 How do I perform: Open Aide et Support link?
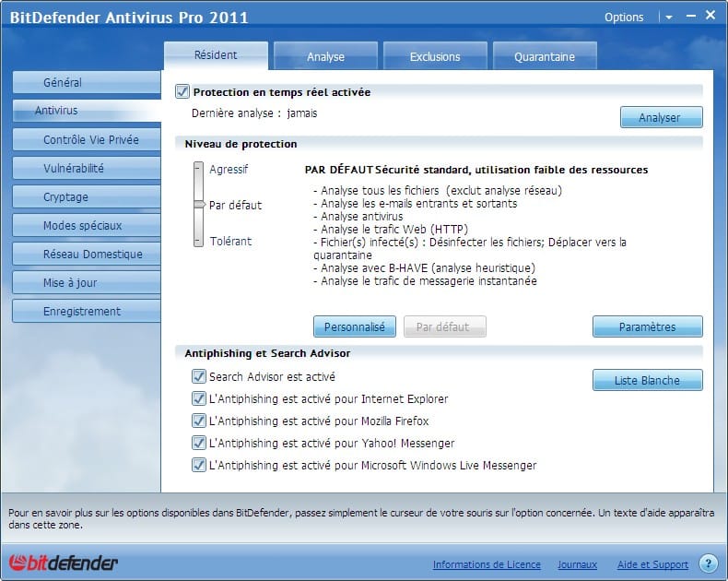click(652, 564)
